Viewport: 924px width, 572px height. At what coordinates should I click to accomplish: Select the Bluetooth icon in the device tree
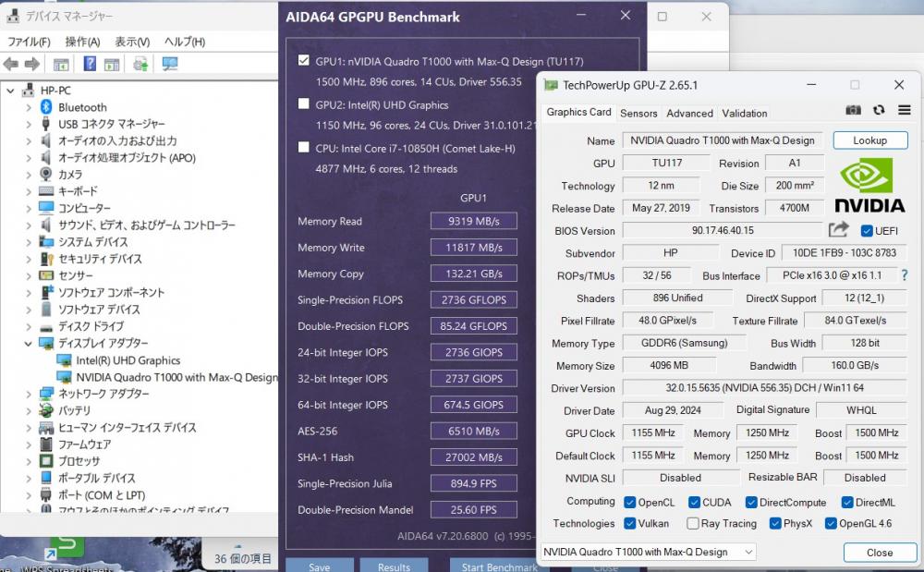[46, 106]
